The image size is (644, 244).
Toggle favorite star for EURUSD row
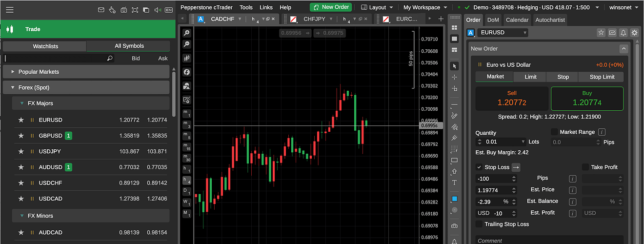point(21,120)
